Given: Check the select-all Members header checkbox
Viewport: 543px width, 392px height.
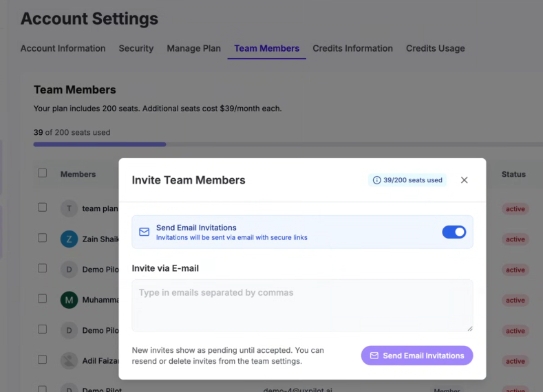Looking at the screenshot, I should click(43, 173).
